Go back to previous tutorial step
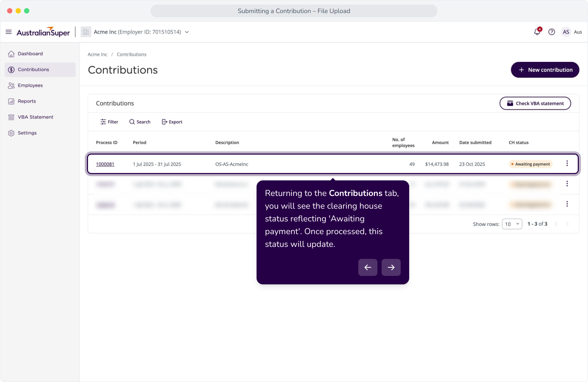Image resolution: width=588 pixels, height=382 pixels. (x=368, y=267)
